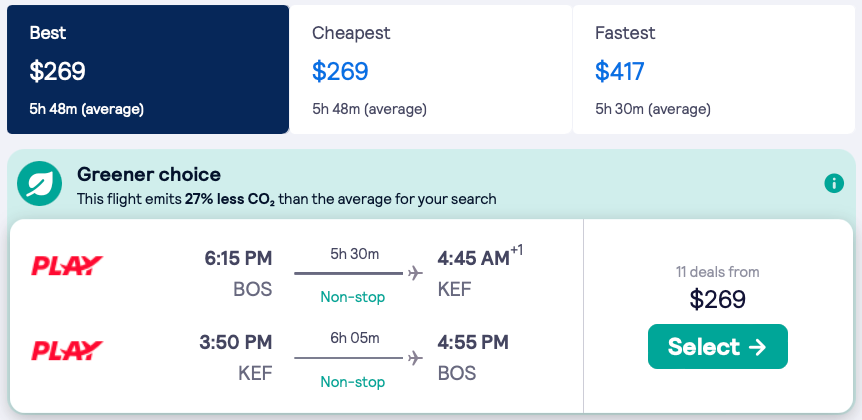This screenshot has width=862, height=420.
Task: Click the 6:15 PM departure time
Action: point(238,259)
